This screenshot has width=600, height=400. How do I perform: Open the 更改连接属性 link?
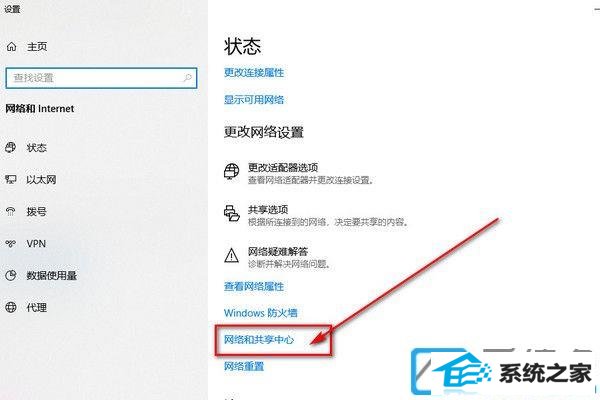pyautogui.click(x=254, y=72)
